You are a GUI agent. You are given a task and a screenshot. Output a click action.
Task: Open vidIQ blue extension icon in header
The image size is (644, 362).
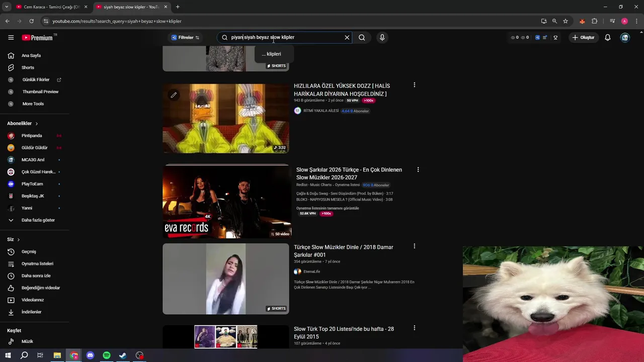click(x=537, y=38)
